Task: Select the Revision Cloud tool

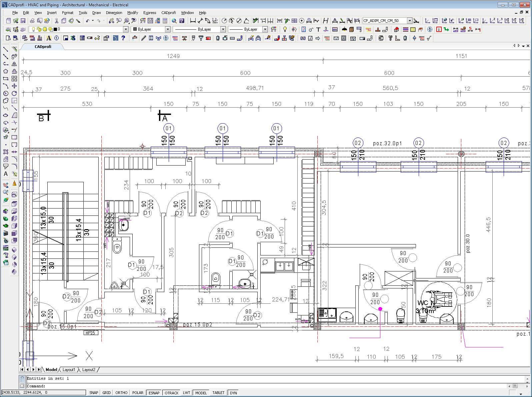Action: (x=6, y=101)
